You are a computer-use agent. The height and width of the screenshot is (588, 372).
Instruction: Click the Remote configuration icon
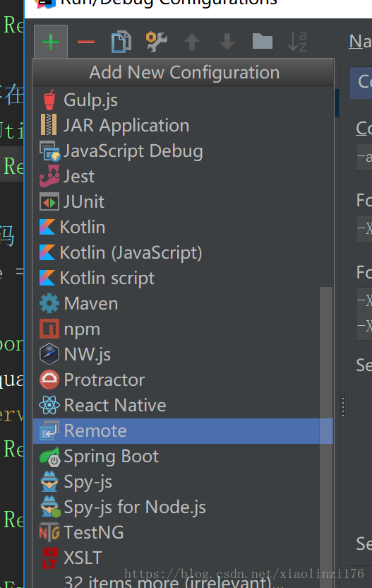[49, 430]
